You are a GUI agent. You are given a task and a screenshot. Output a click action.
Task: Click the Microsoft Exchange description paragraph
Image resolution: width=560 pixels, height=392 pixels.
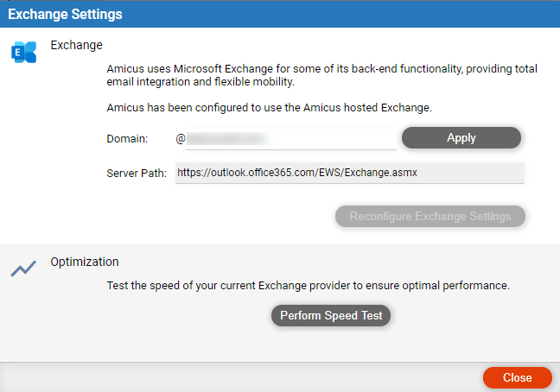[321, 75]
